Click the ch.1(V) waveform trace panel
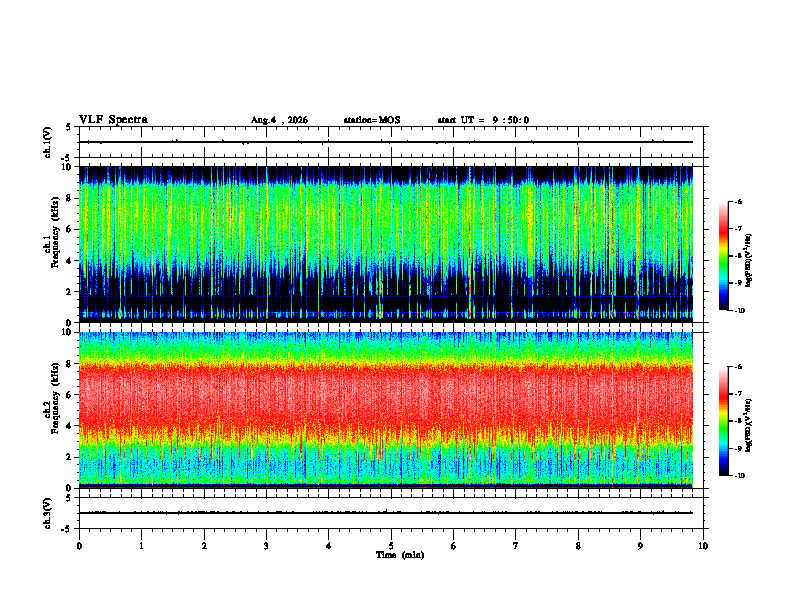The width and height of the screenshot is (792, 612). [391, 142]
